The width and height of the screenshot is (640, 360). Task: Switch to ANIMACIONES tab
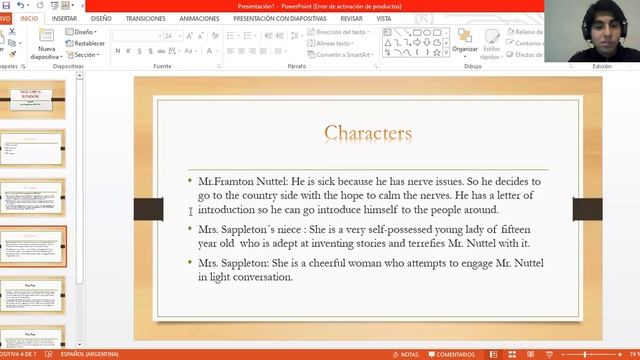(199, 19)
